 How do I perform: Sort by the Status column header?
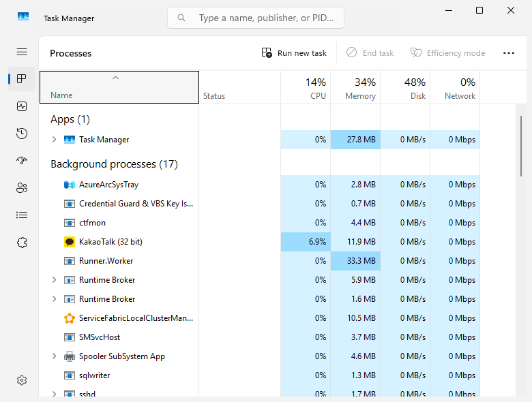[x=240, y=87]
